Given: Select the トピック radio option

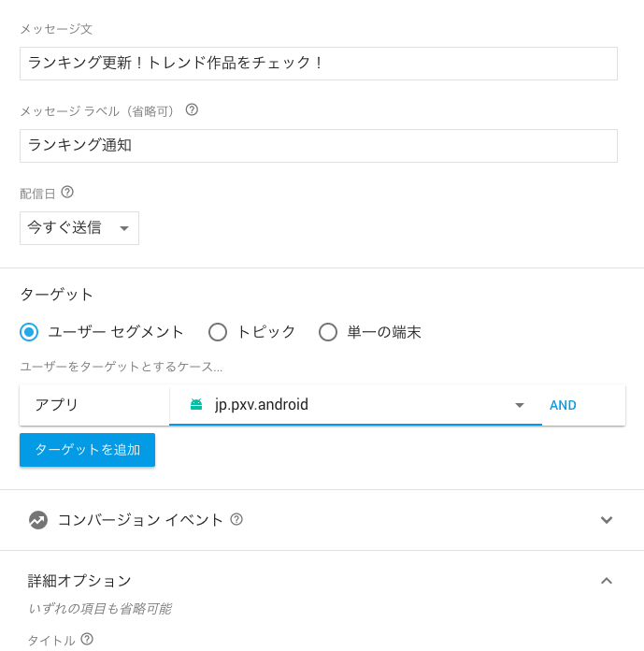Looking at the screenshot, I should pos(218,332).
